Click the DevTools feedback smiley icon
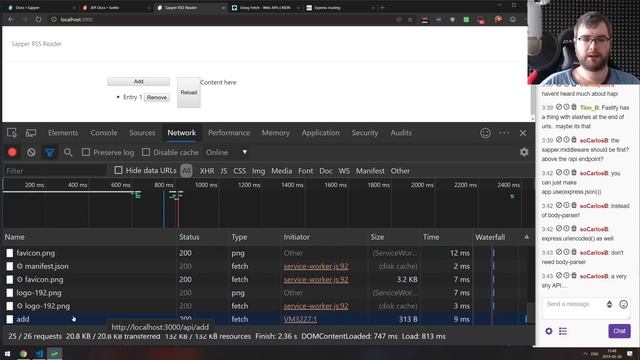640x360 pixels. point(485,133)
